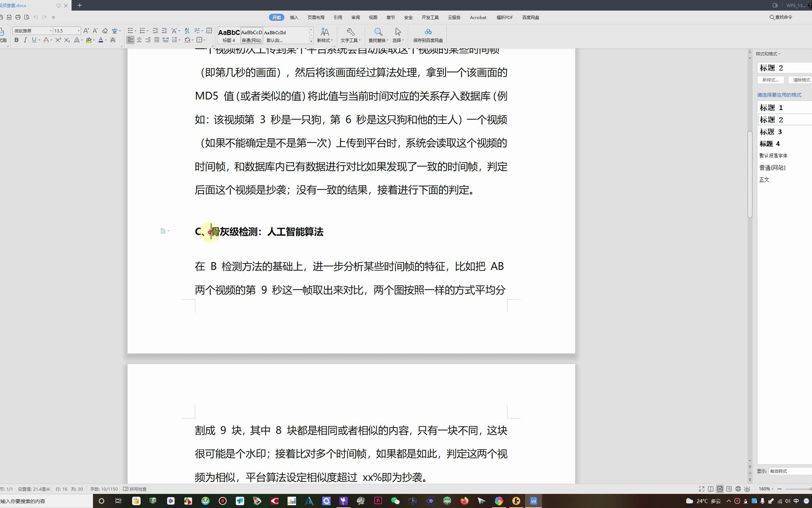Center align the paragraph
This screenshot has width=812, height=508.
pyautogui.click(x=139, y=40)
